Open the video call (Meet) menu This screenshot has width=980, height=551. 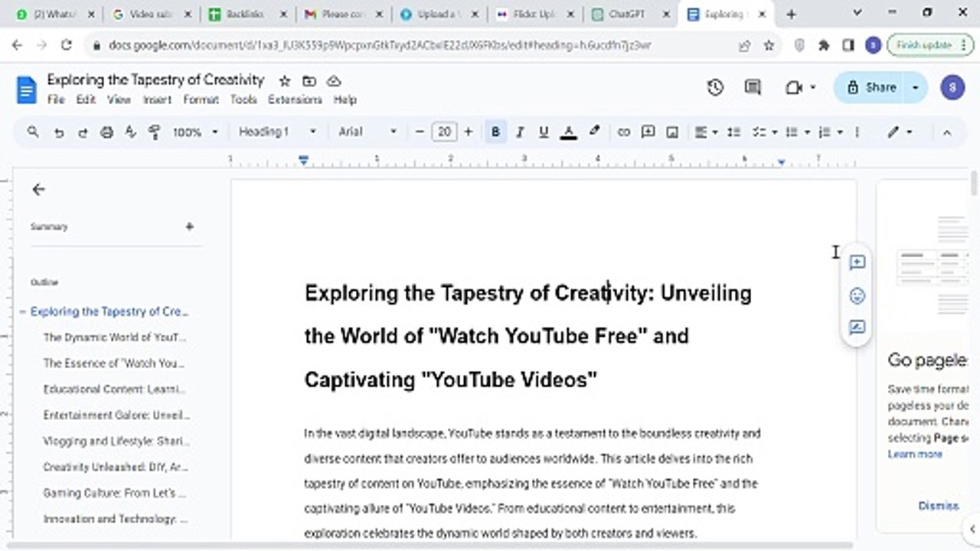(800, 87)
